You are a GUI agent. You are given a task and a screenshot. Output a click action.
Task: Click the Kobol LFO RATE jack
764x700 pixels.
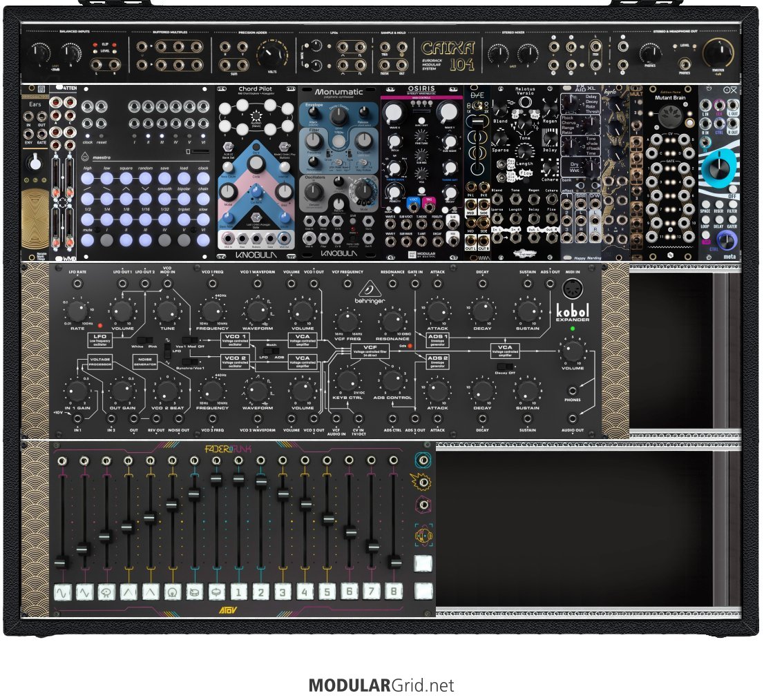[77, 283]
